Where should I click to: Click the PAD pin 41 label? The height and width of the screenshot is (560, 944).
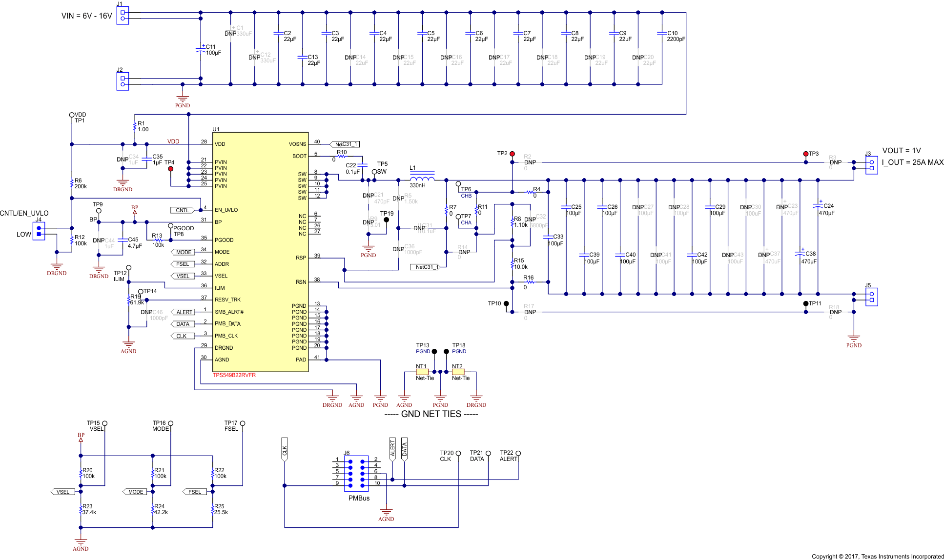(301, 360)
